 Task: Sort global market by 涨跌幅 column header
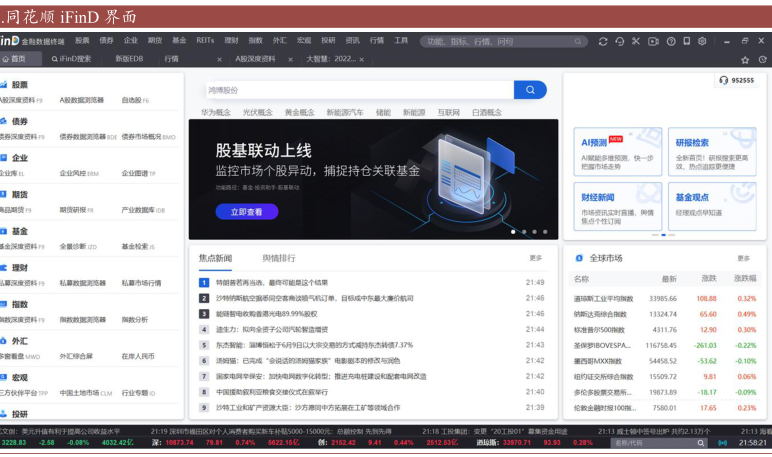pyautogui.click(x=745, y=279)
